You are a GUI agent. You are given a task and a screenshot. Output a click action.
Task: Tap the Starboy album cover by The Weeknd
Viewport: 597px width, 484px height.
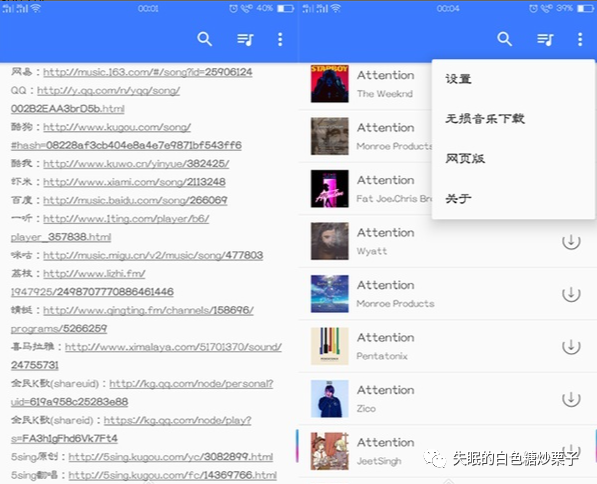(x=330, y=84)
